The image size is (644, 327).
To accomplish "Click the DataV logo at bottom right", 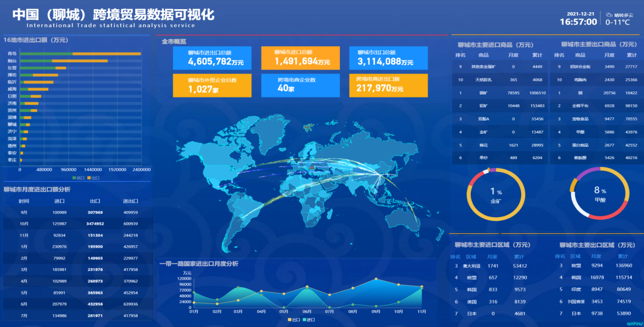I will [634, 323].
